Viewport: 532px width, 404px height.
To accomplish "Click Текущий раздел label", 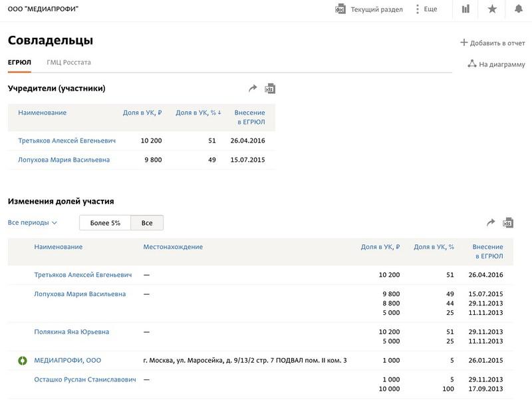I will pyautogui.click(x=376, y=9).
